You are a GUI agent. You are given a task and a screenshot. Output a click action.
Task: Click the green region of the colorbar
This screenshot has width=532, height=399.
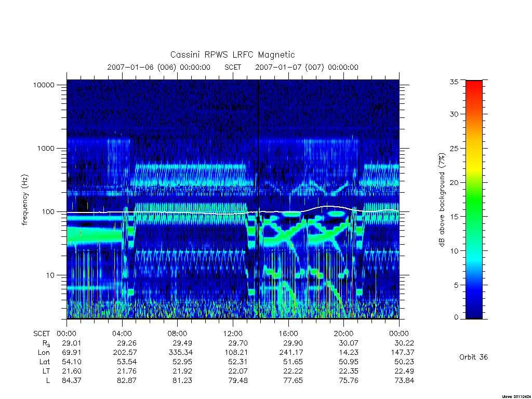[x=474, y=204]
